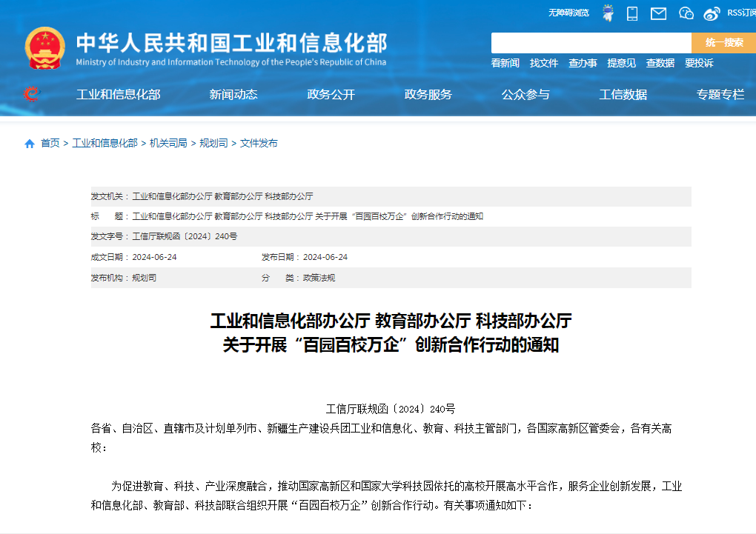The image size is (756, 534).
Task: Click the national emblem logo
Action: coord(44,48)
